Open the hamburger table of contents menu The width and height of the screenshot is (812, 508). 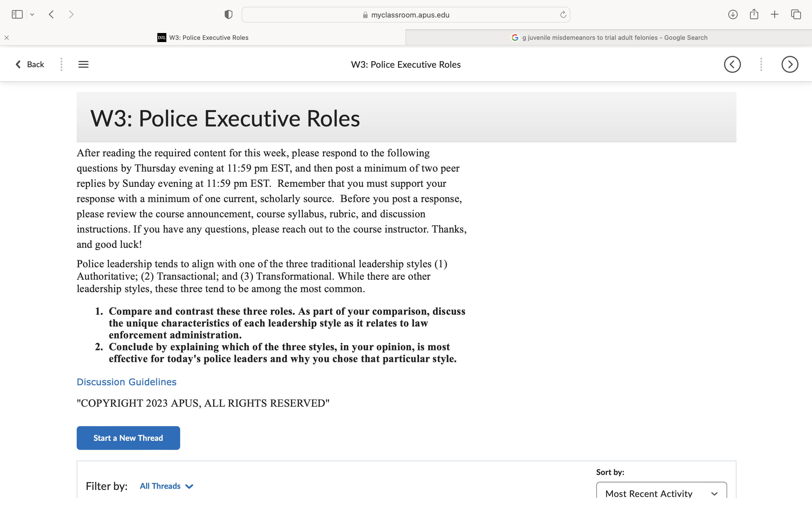point(83,64)
